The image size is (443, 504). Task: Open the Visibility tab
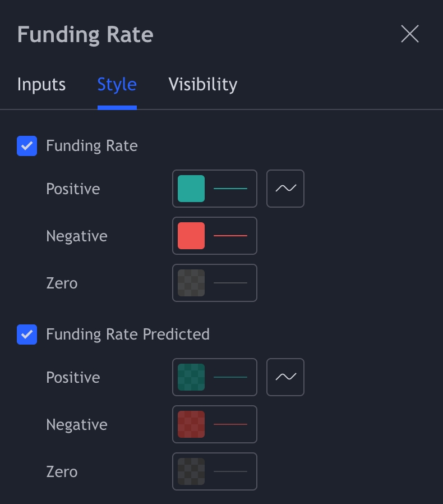[x=202, y=85]
